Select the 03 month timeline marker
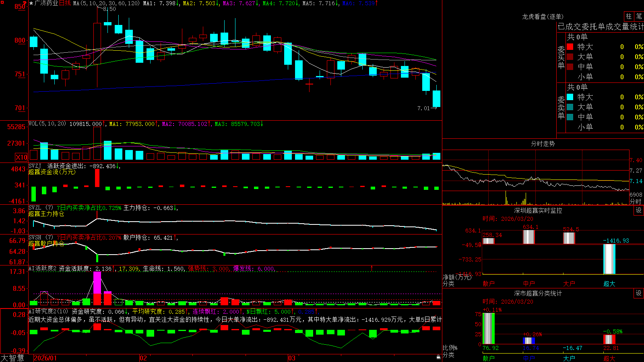 tap(292, 358)
